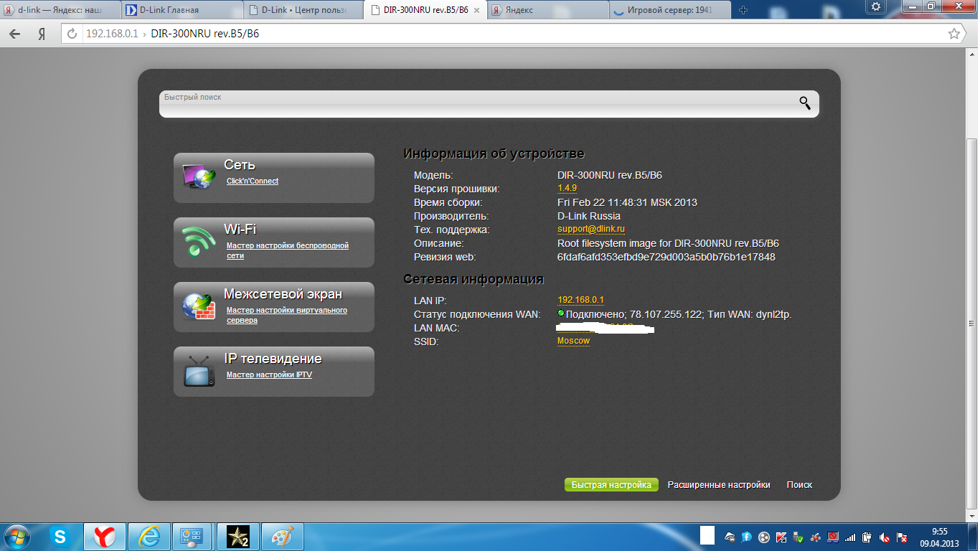Click the Сеть section heading

(x=240, y=165)
